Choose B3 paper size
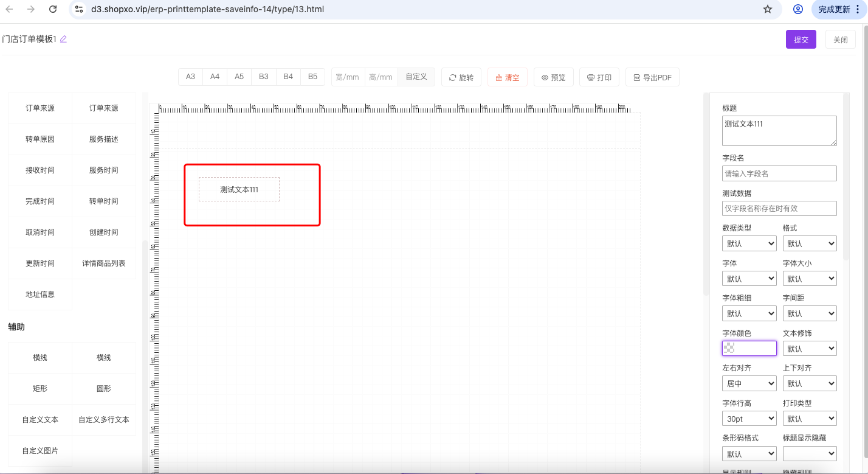868x474 pixels. (263, 77)
